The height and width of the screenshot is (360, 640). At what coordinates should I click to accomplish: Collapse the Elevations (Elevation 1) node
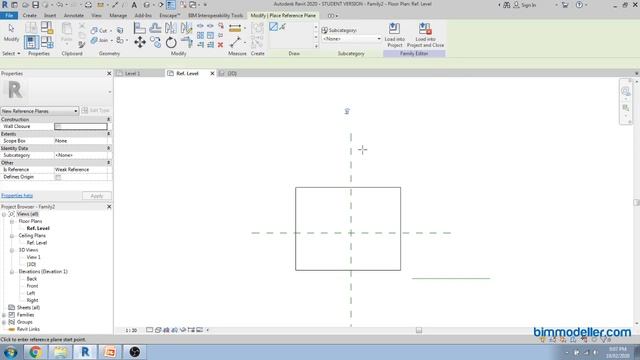coord(12,272)
